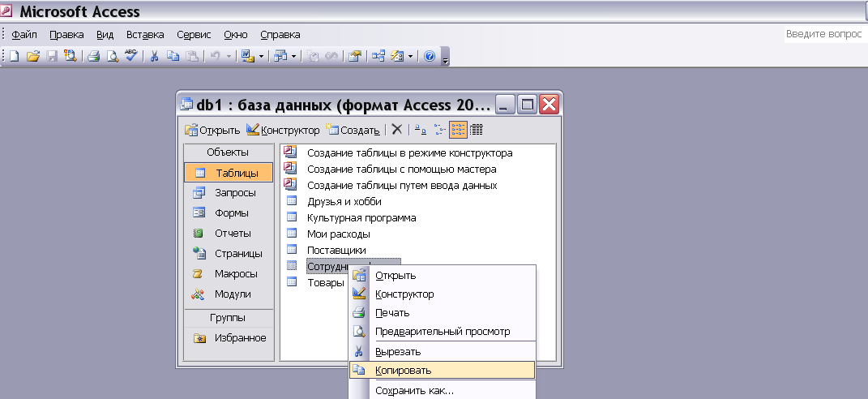
Task: Click the New Object lightning icon
Action: point(397,56)
